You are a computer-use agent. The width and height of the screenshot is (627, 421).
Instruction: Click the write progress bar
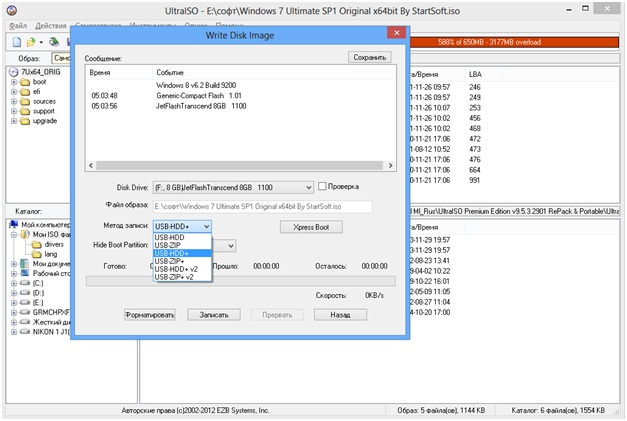241,281
